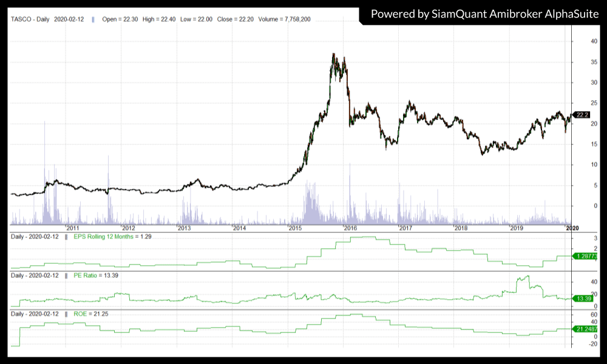Screen dimensions: 607x364
Task: Click the Powered by SiamQuant banner
Action: [483, 13]
